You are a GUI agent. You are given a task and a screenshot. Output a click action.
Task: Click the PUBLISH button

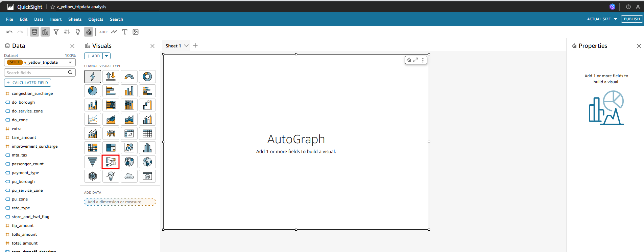631,19
